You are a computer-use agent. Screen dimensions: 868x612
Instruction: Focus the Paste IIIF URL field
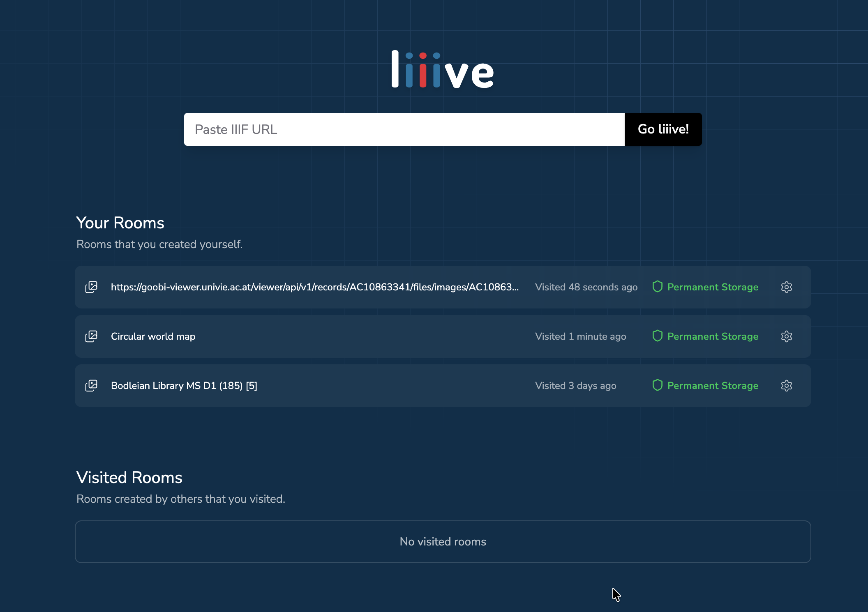(x=404, y=129)
